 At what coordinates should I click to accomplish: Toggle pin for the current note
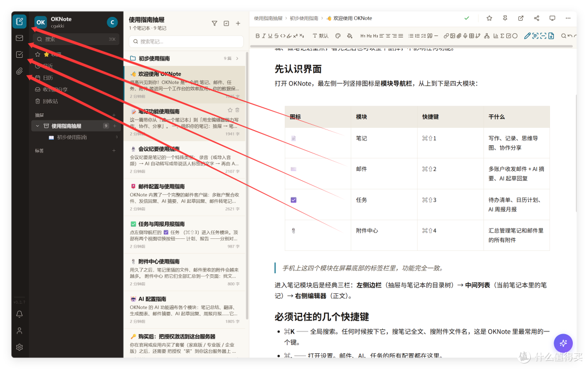pos(505,18)
